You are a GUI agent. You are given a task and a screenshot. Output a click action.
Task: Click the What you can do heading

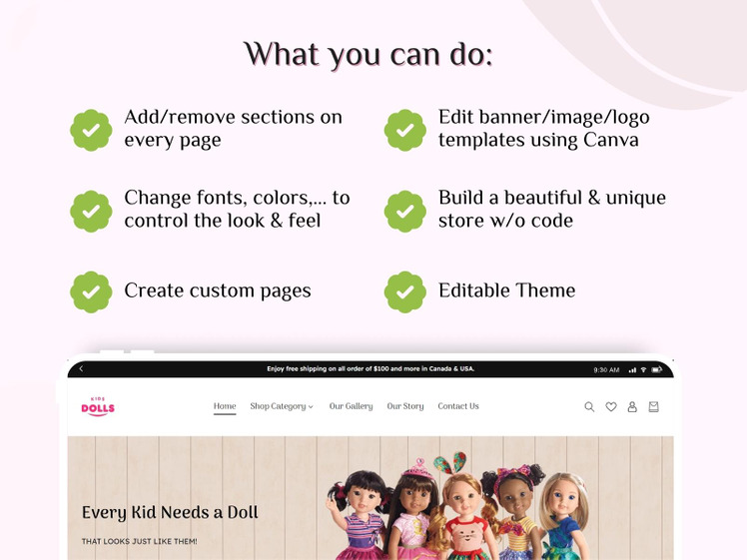point(368,54)
